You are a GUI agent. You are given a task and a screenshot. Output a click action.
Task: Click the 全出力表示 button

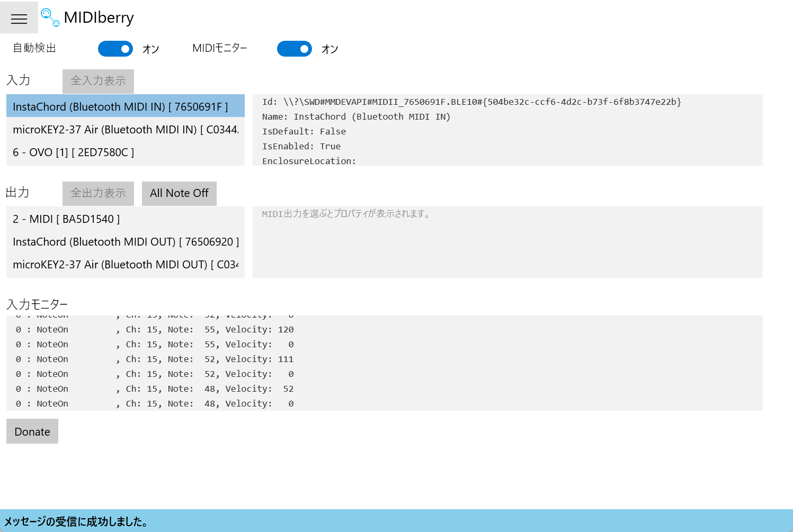98,193
